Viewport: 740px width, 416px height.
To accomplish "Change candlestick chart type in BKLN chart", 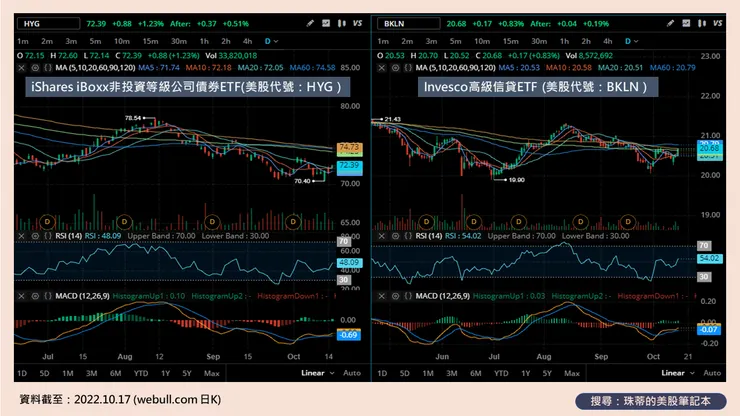I will coord(702,23).
